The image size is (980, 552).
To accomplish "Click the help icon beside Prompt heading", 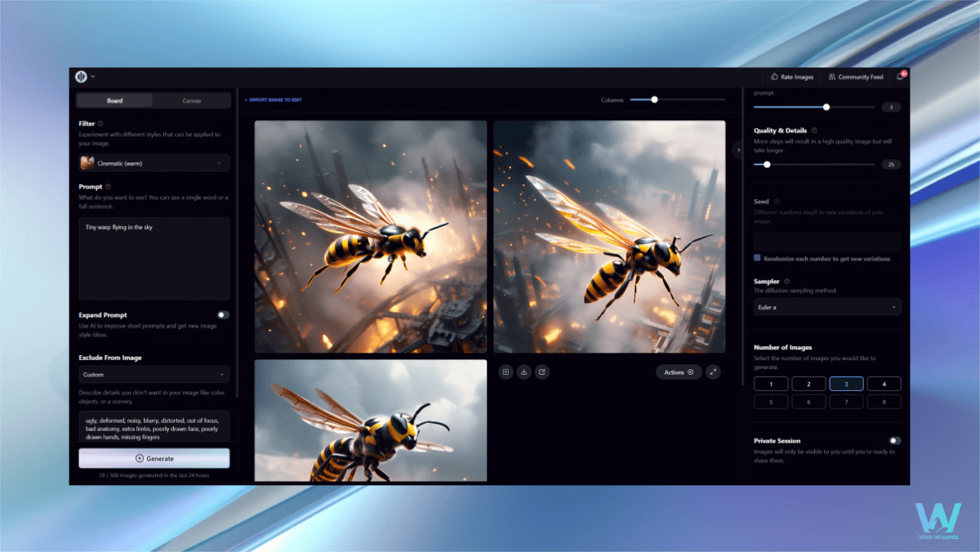I will click(108, 186).
